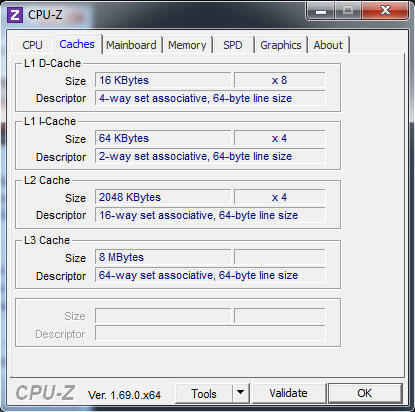Click the empty L3 Cache count field
The height and width of the screenshot is (412, 415).
tap(279, 257)
